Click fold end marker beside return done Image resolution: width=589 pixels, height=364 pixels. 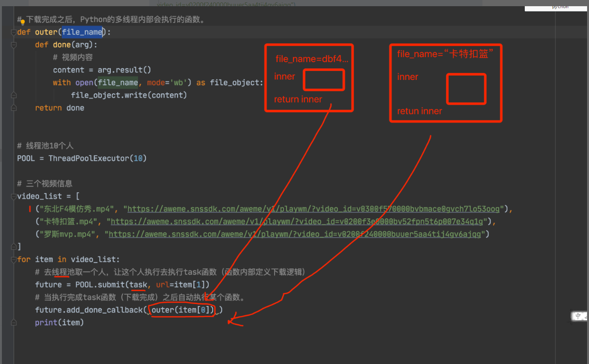pyautogui.click(x=13, y=108)
